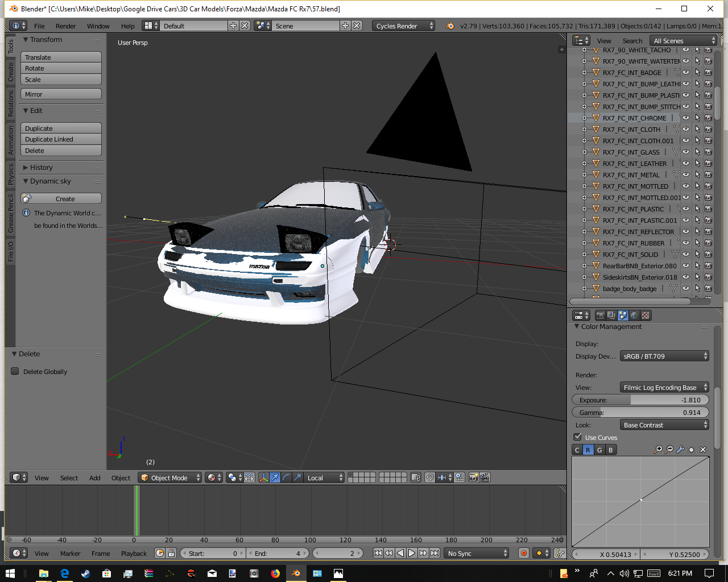This screenshot has width=728, height=582.
Task: Open the Help menu
Action: coord(128,26)
